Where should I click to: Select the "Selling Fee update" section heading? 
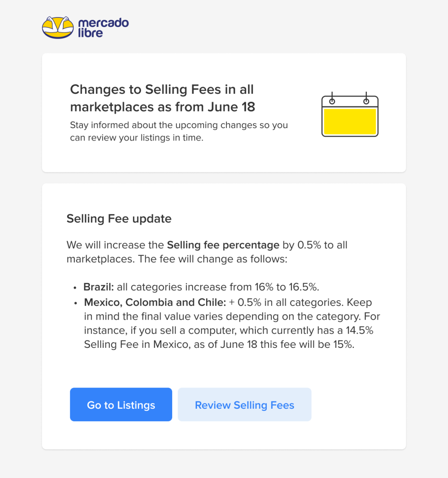pyautogui.click(x=119, y=218)
